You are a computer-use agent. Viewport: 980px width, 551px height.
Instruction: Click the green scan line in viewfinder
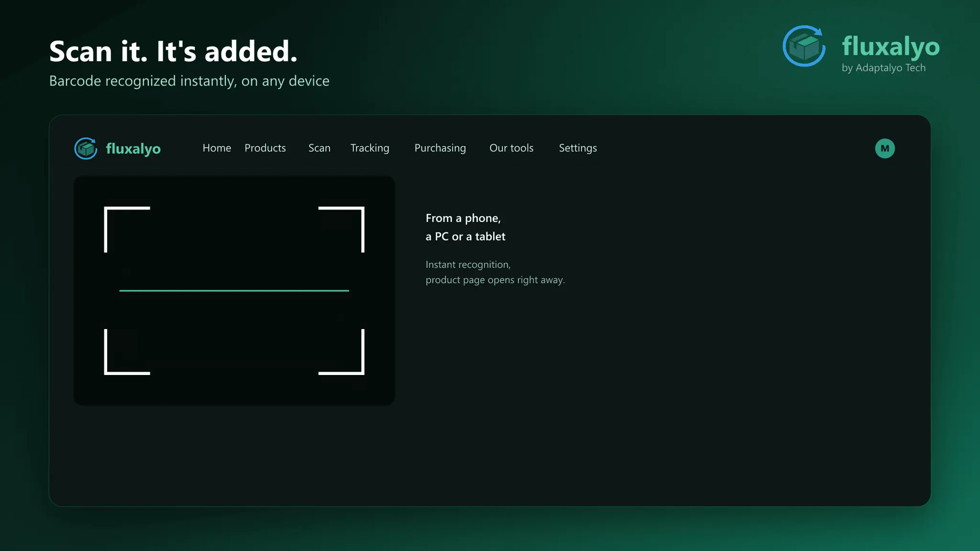point(234,290)
